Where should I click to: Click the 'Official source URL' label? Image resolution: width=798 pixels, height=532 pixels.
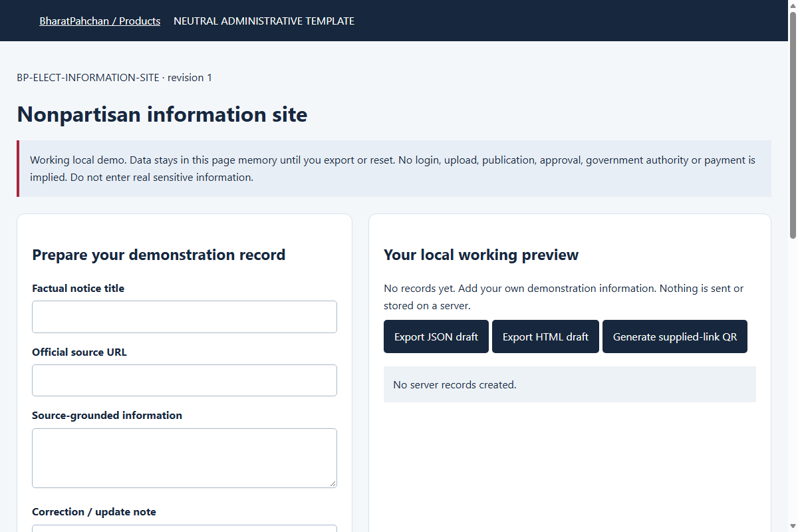point(79,352)
